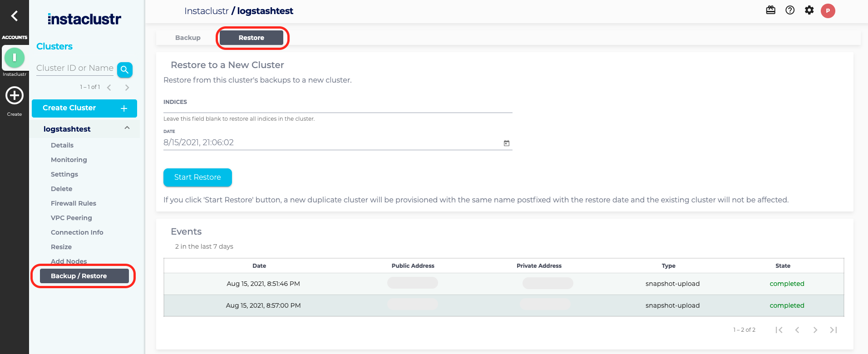868x354 pixels.
Task: Select the Restore tab
Action: click(252, 38)
